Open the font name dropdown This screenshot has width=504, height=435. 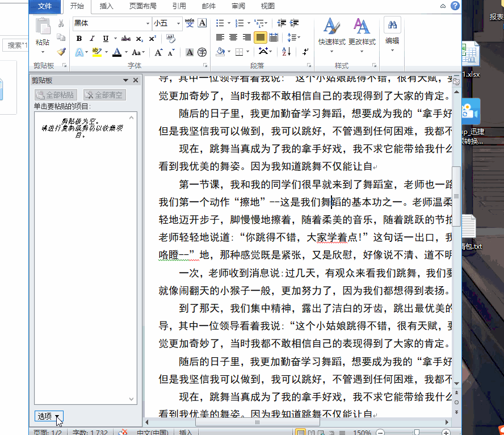point(148,24)
